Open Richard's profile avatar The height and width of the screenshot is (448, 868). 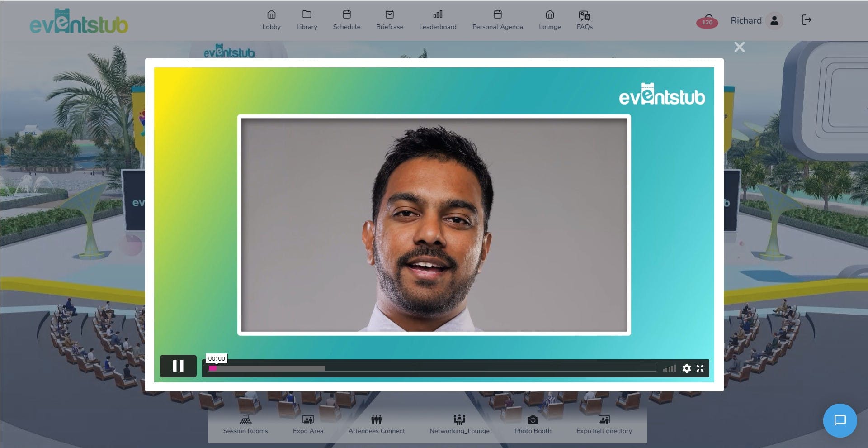tap(774, 20)
